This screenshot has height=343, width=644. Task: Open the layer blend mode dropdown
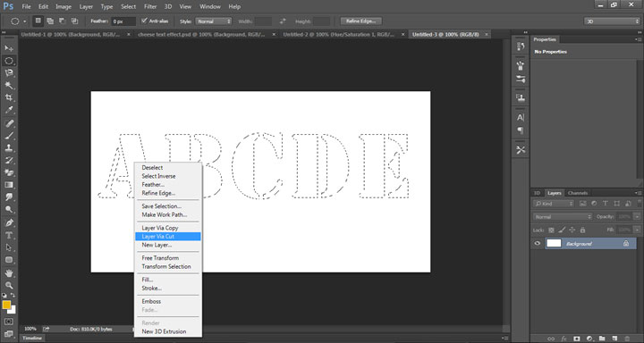(563, 217)
